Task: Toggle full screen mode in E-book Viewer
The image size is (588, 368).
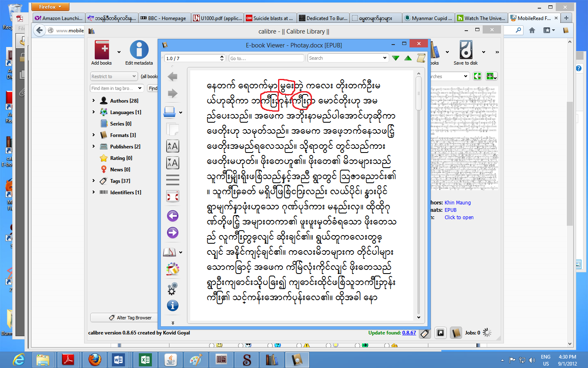Action: click(x=173, y=196)
